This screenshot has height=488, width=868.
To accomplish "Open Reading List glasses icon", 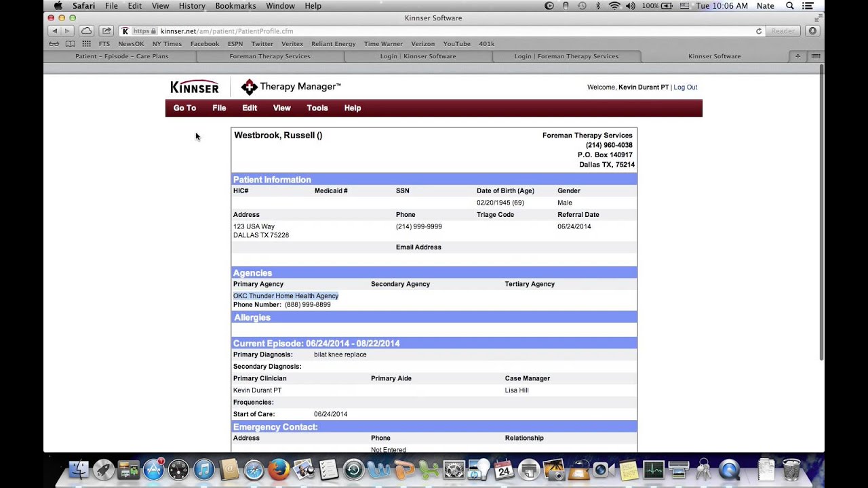I will pyautogui.click(x=54, y=44).
